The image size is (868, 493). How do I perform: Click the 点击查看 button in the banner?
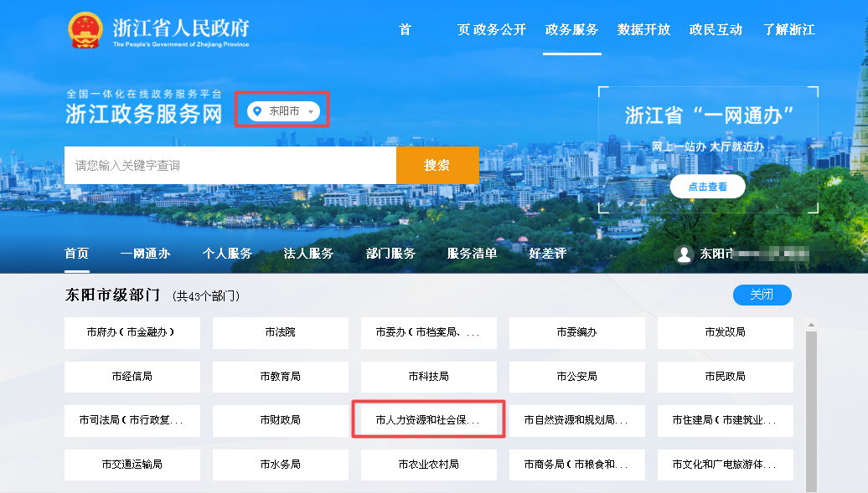(x=707, y=187)
